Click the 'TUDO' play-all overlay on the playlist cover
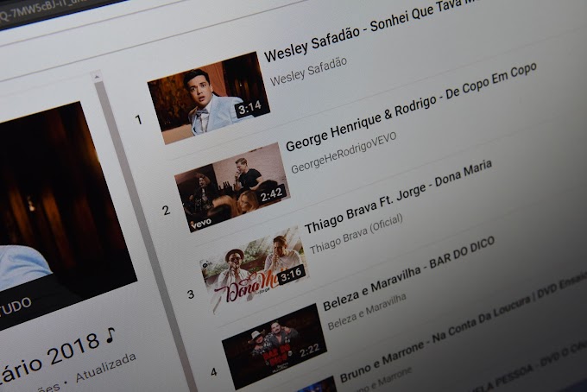587x392 pixels. click(x=15, y=309)
